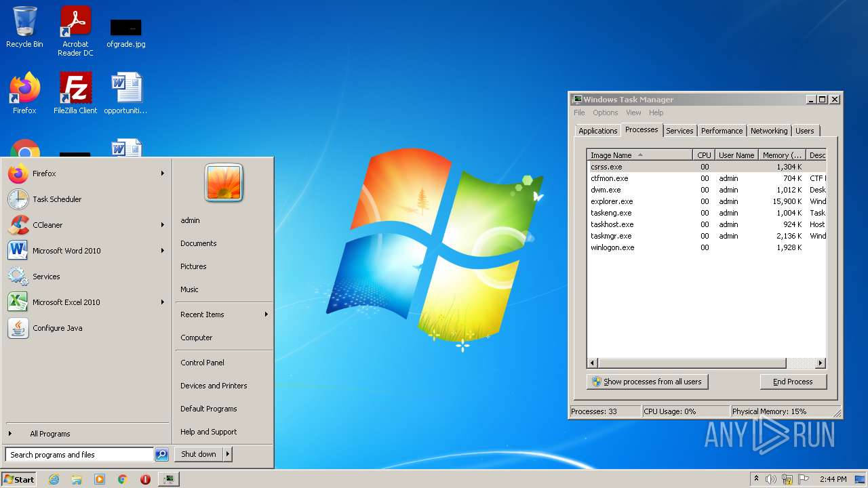868x488 pixels.
Task: Expand CCleaner submenu arrow
Action: click(163, 225)
